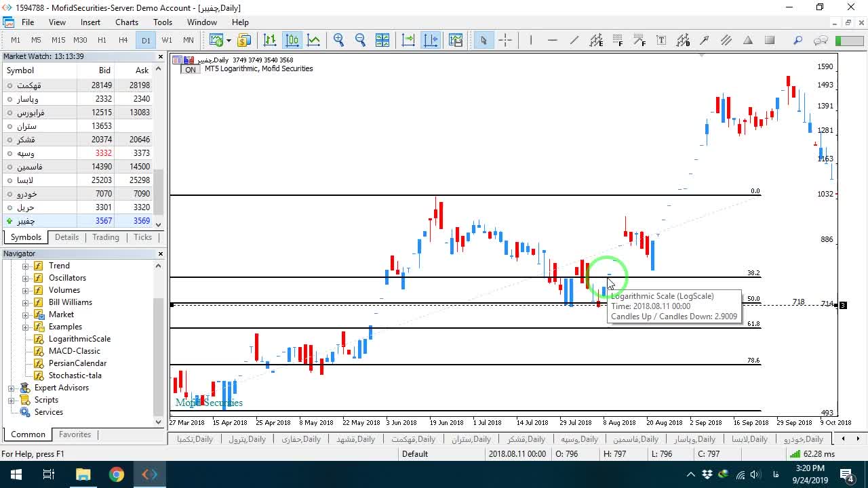Open the Insert menu
This screenshot has height=488, width=868.
[x=90, y=22]
